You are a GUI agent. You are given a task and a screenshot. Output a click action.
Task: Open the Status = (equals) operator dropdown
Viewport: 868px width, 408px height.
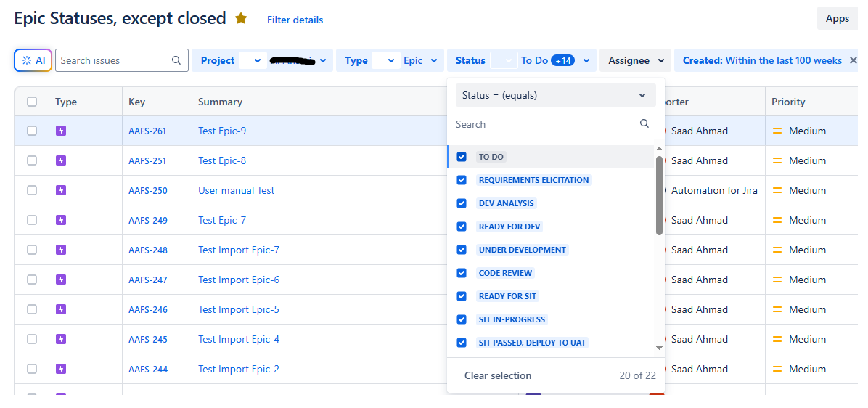(555, 95)
